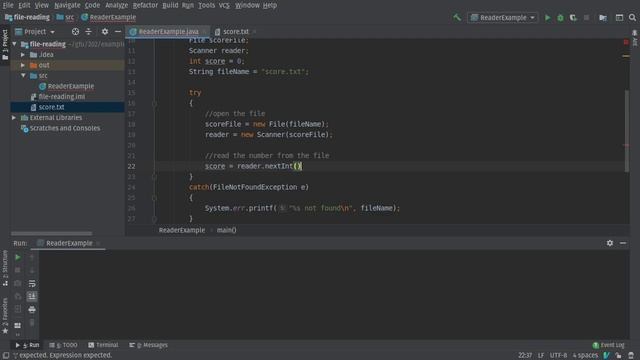Screen dimensions: 640x360
Task: Select ReaderExample class in project tree
Action: pyautogui.click(x=70, y=86)
